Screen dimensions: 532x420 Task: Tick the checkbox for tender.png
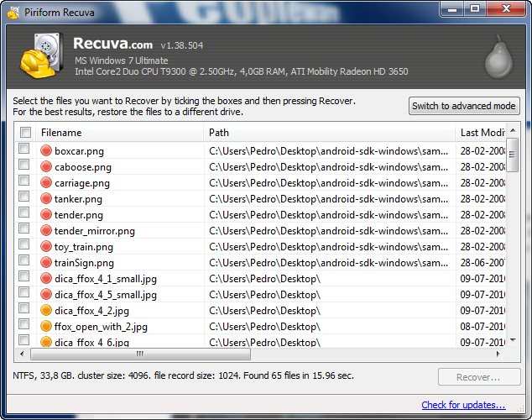(23, 213)
